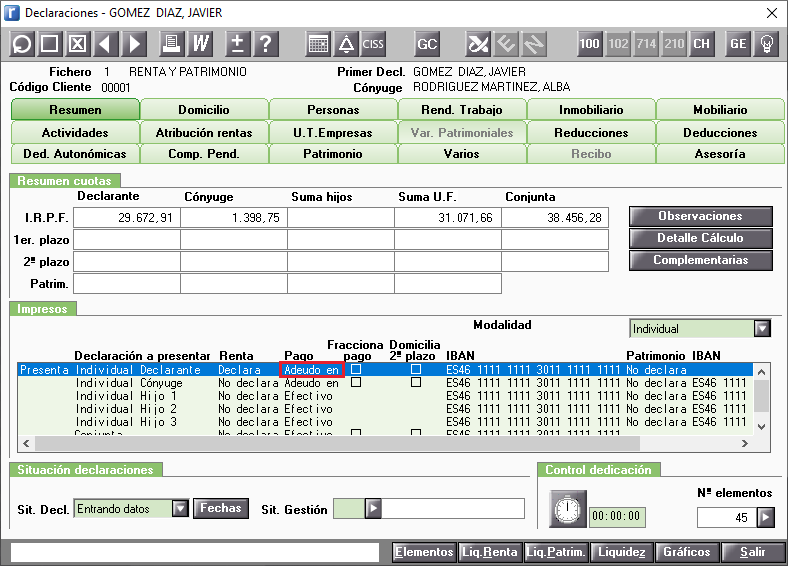This screenshot has width=788, height=566.
Task: Click the light bulb toolbar icon
Action: click(766, 44)
